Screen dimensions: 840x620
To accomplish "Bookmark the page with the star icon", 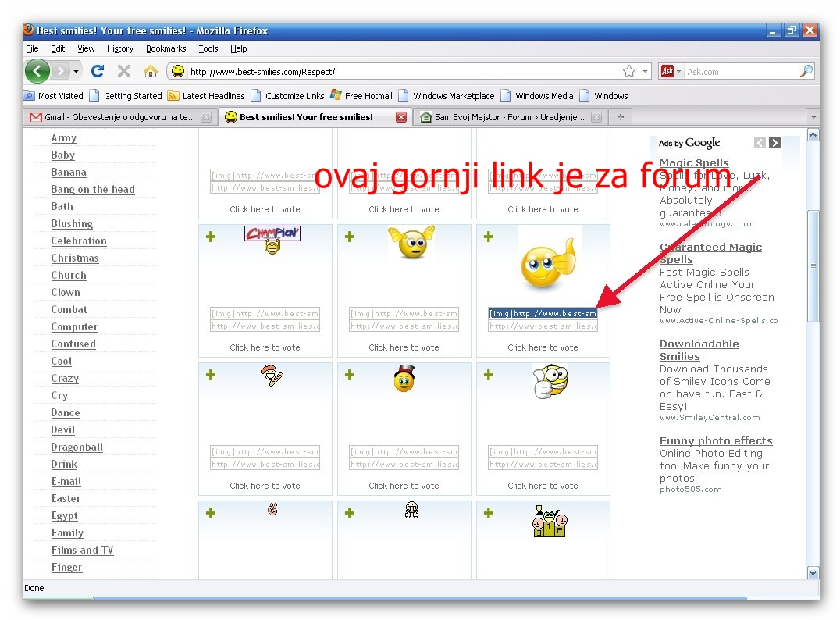I will point(629,71).
